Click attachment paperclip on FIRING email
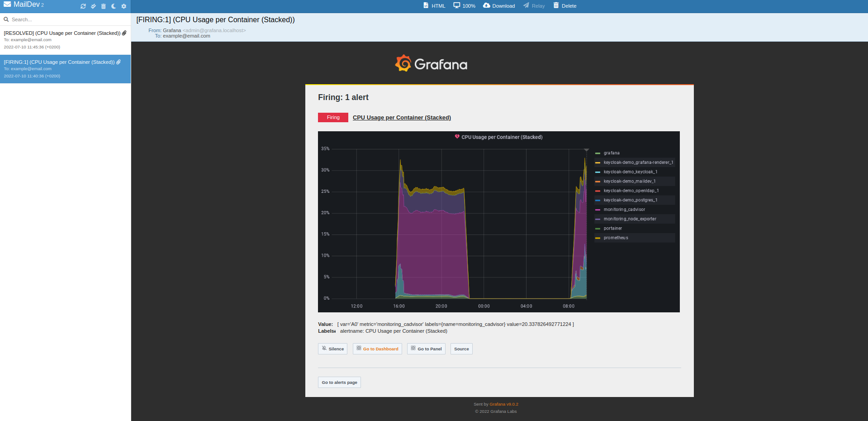 (x=119, y=62)
